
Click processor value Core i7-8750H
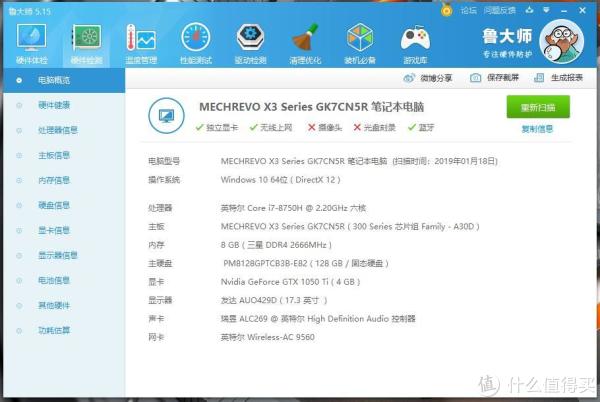coord(293,208)
